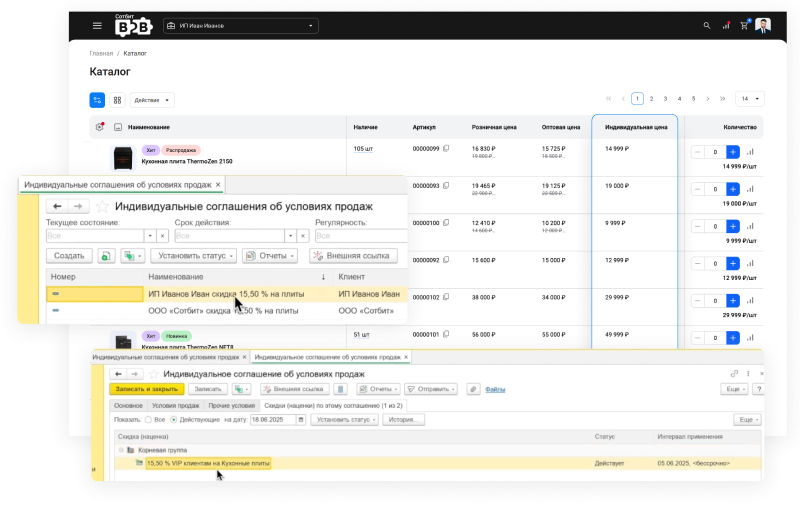Select the 'Все' radio button
800x510 pixels.
click(x=148, y=420)
